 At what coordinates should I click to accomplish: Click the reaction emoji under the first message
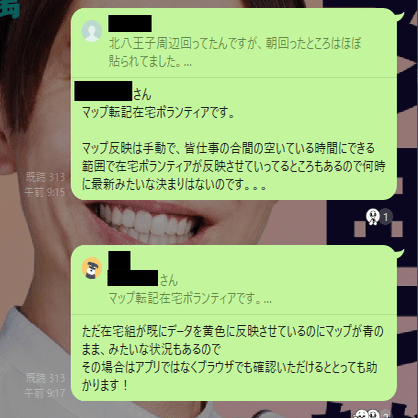point(373,217)
